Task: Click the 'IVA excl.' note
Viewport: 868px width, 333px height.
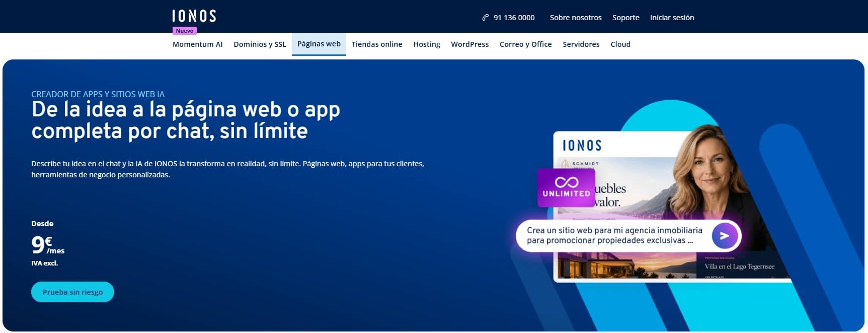Action: click(x=44, y=263)
